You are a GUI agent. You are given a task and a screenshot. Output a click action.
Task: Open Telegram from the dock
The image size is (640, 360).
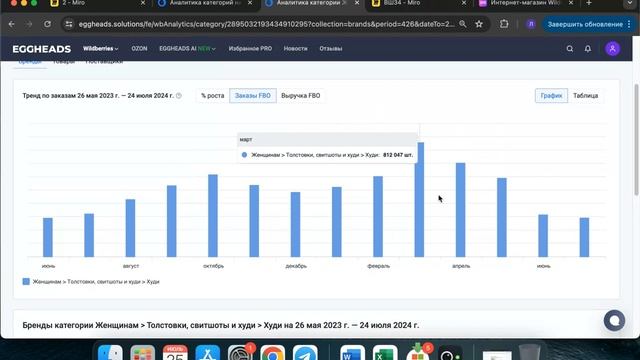tap(305, 353)
